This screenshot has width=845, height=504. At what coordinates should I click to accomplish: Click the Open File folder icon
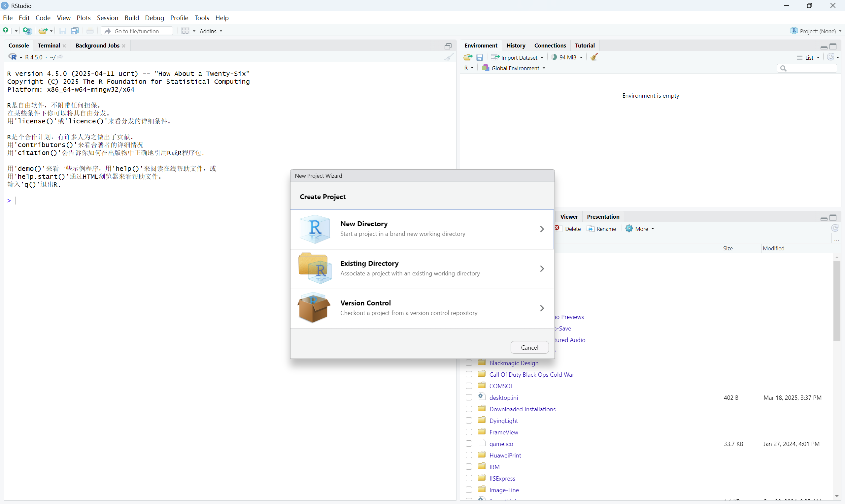[x=43, y=31]
